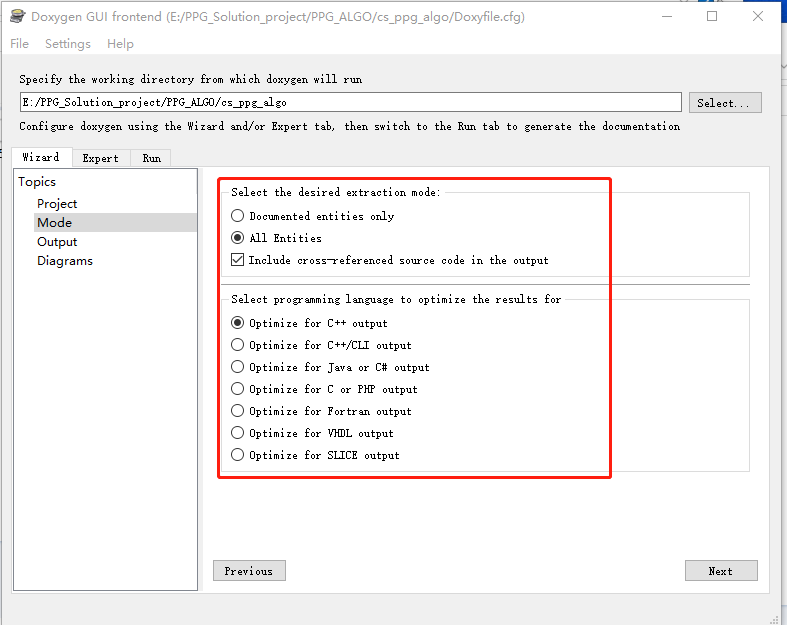
Task: Click the working directory path field
Action: [x=350, y=102]
